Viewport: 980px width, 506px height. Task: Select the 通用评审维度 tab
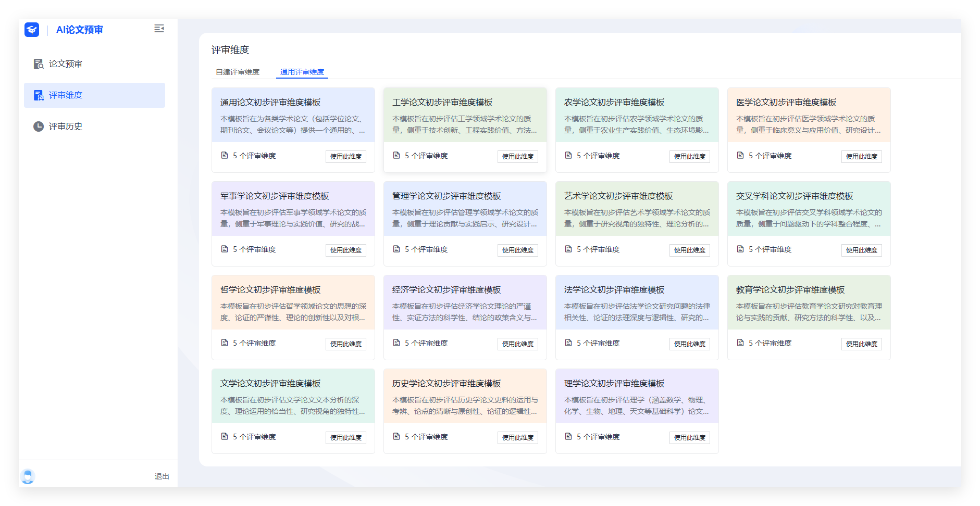tap(302, 72)
